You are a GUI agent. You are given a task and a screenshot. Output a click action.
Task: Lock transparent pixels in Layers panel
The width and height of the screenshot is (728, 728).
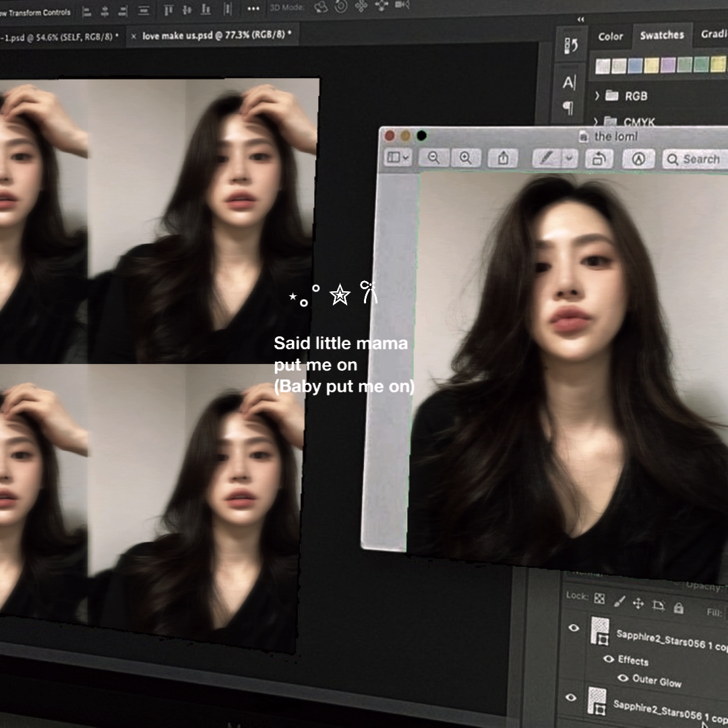click(599, 599)
